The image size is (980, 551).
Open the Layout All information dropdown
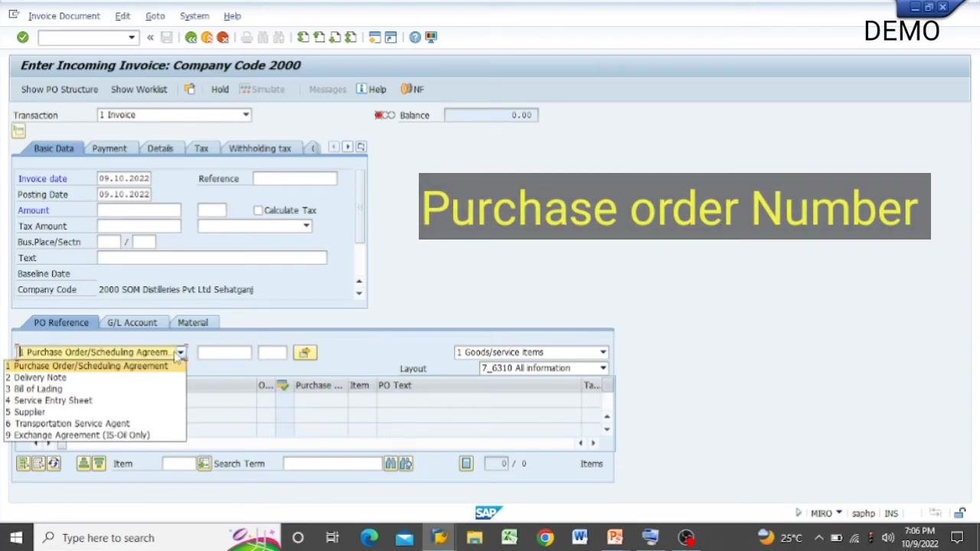pos(603,369)
